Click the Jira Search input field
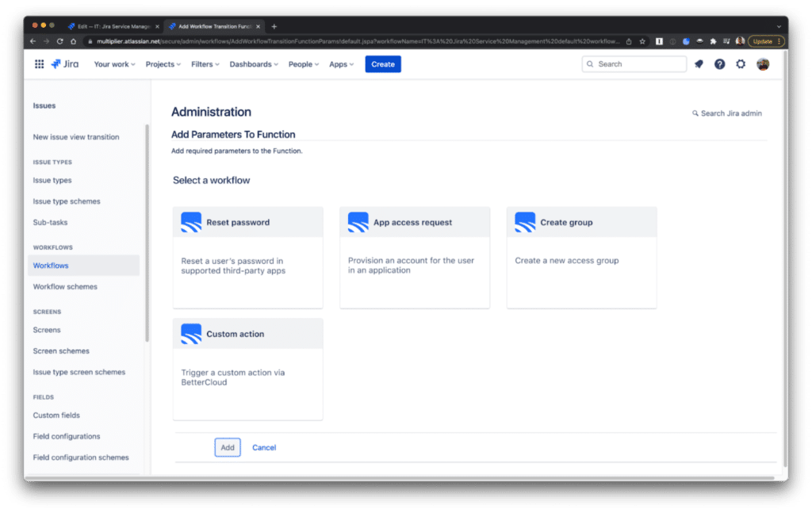 pyautogui.click(x=634, y=64)
